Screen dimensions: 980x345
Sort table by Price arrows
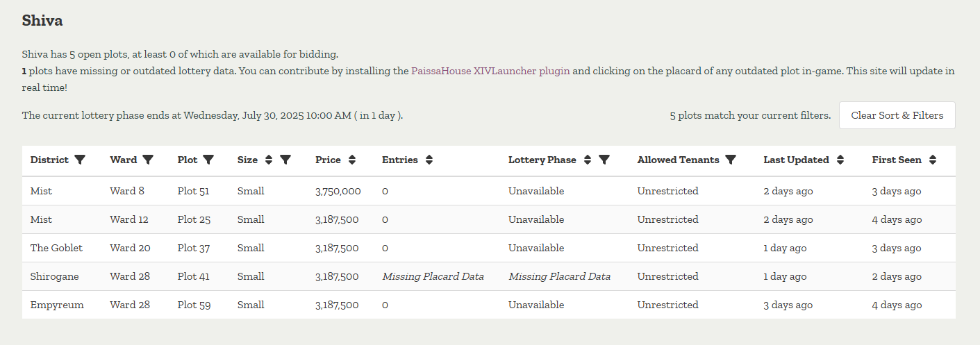(352, 160)
